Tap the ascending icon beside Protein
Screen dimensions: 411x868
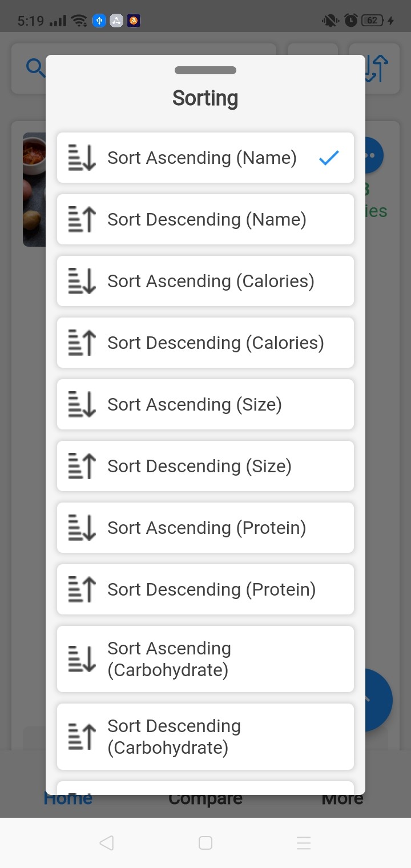coord(82,528)
